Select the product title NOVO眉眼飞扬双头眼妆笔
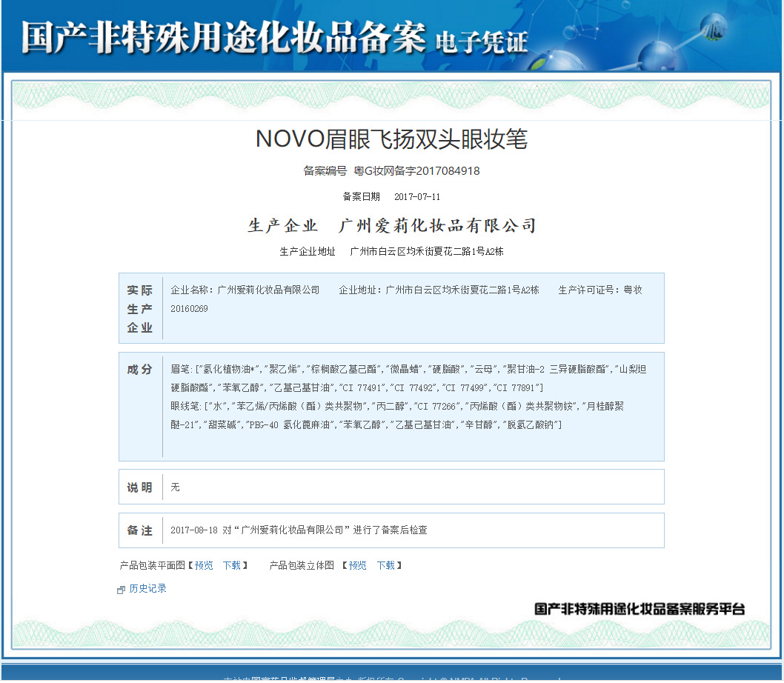 click(x=391, y=139)
